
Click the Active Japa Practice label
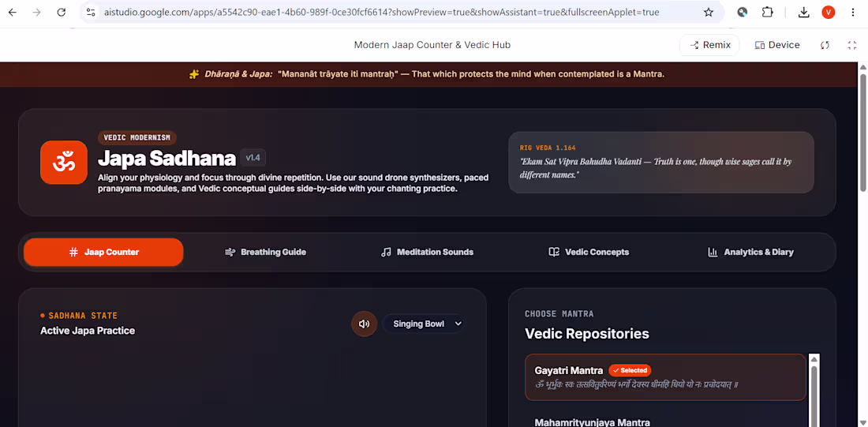point(88,331)
